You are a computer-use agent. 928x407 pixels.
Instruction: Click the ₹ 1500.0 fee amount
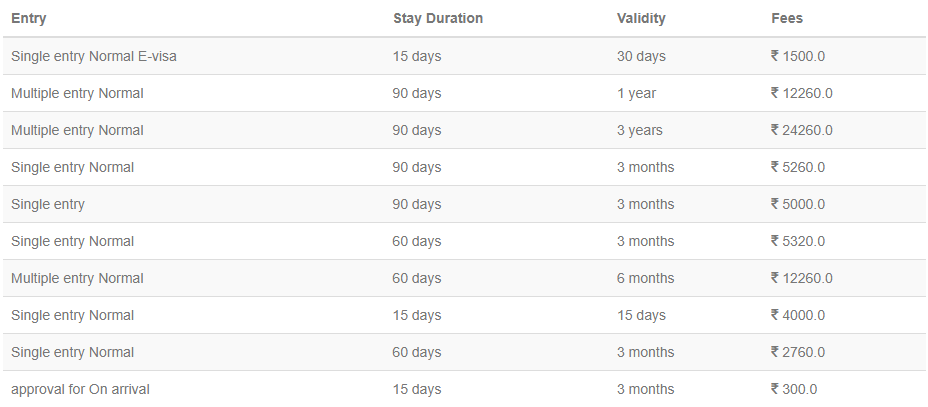(x=798, y=56)
